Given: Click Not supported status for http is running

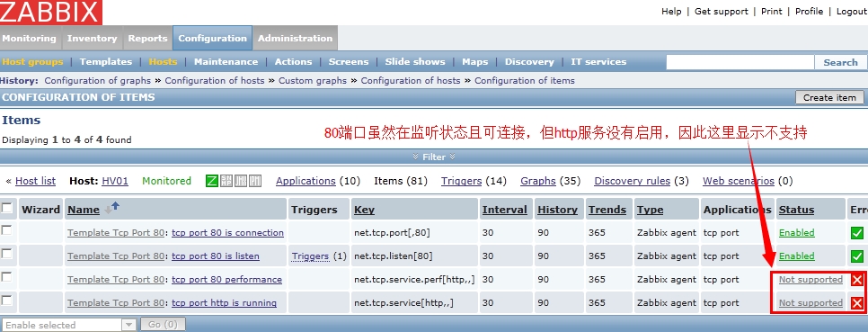Looking at the screenshot, I should 810,303.
